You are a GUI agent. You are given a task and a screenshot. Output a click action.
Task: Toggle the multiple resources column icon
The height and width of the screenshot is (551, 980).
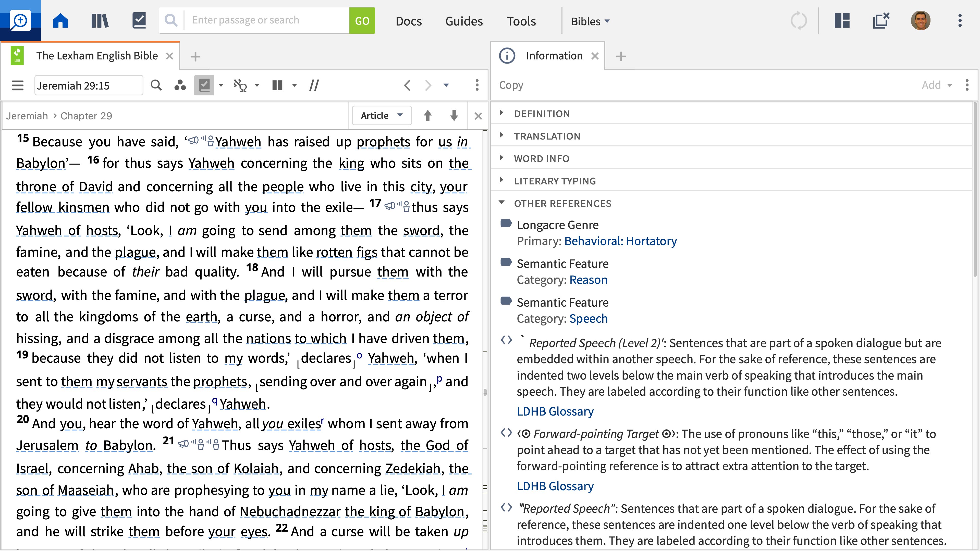click(x=277, y=85)
